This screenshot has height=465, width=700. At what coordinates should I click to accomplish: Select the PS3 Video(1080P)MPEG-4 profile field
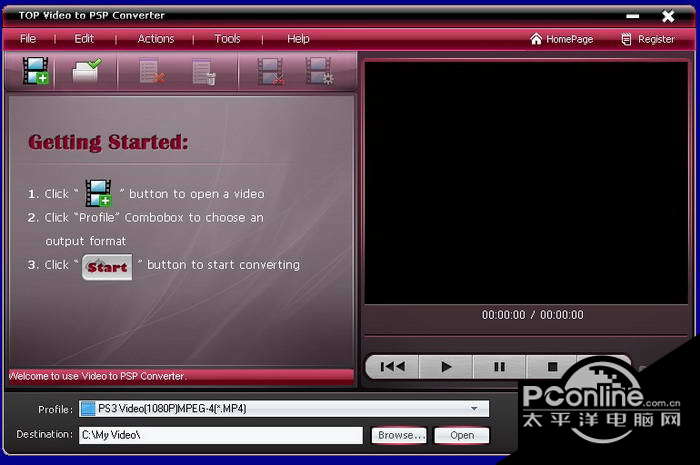(x=283, y=408)
